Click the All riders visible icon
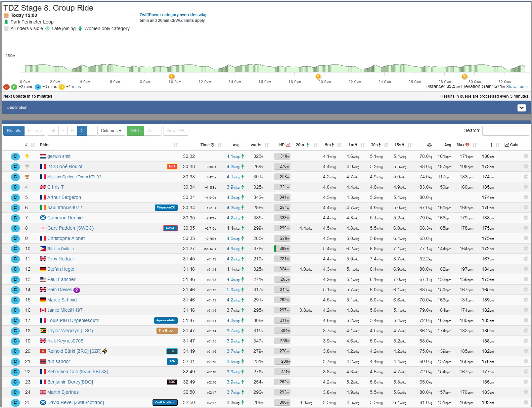 click(x=6, y=28)
